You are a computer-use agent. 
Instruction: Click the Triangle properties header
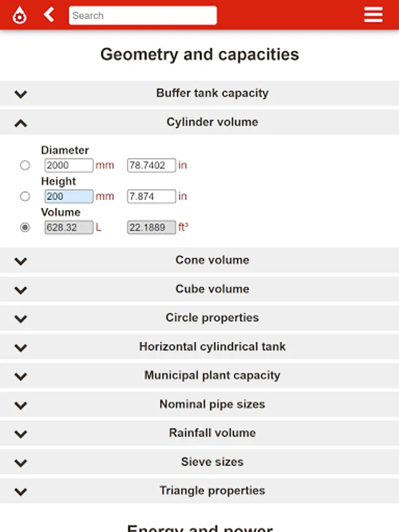212,491
